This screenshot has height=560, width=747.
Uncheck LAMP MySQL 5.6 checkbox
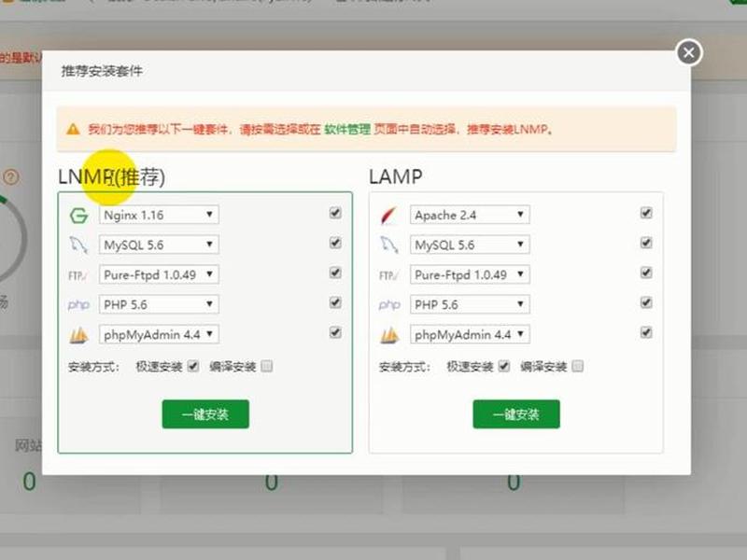click(646, 243)
